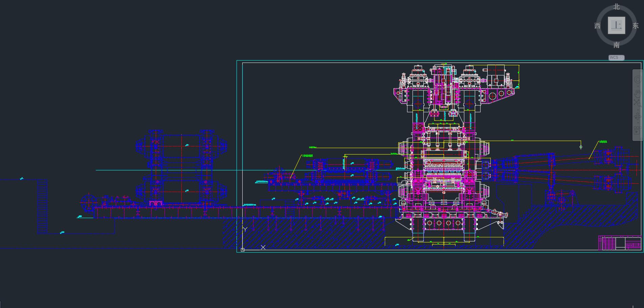Launch ShowMotion from the navigation bar

tap(637, 131)
